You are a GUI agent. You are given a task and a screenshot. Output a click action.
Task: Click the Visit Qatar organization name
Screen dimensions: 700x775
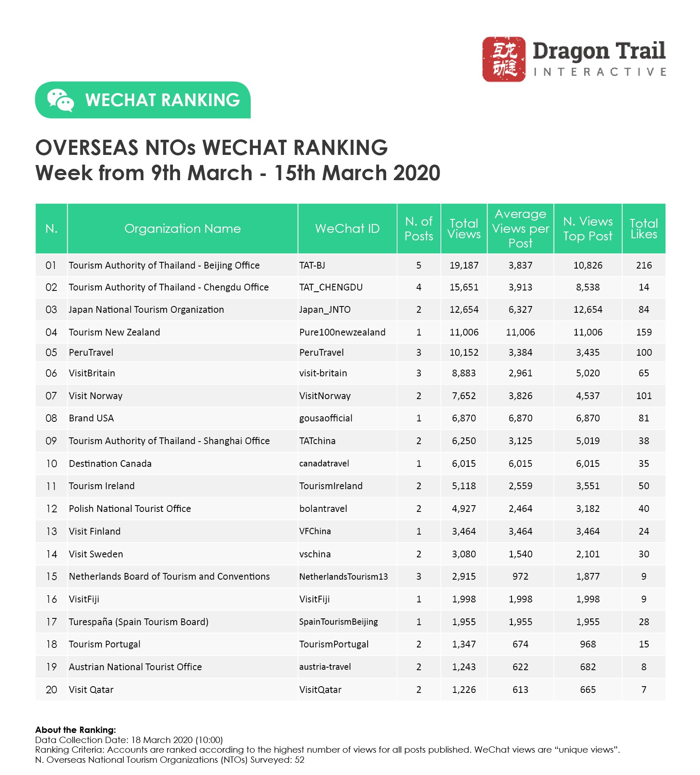click(91, 690)
